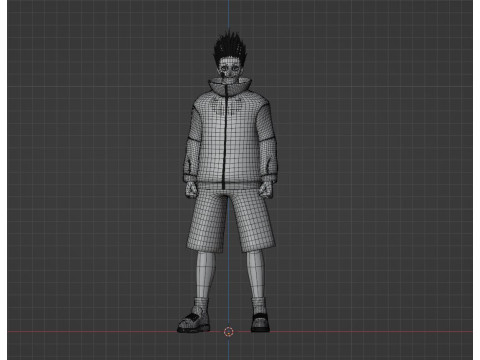Click the 3D cursor at world origin
Viewport: 480px width, 360px height.
click(x=228, y=332)
